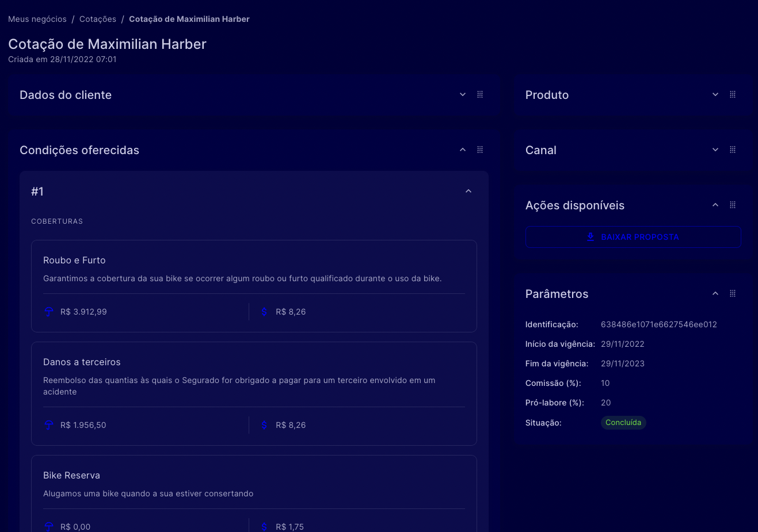This screenshot has height=532, width=758.
Task: Expand the Produto panel
Action: (715, 94)
